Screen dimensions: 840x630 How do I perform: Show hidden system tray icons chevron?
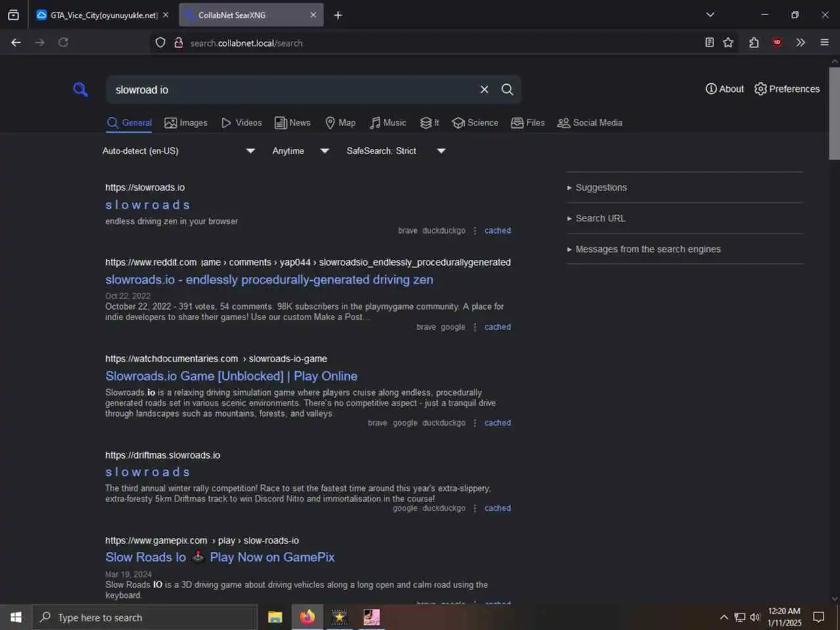point(724,618)
